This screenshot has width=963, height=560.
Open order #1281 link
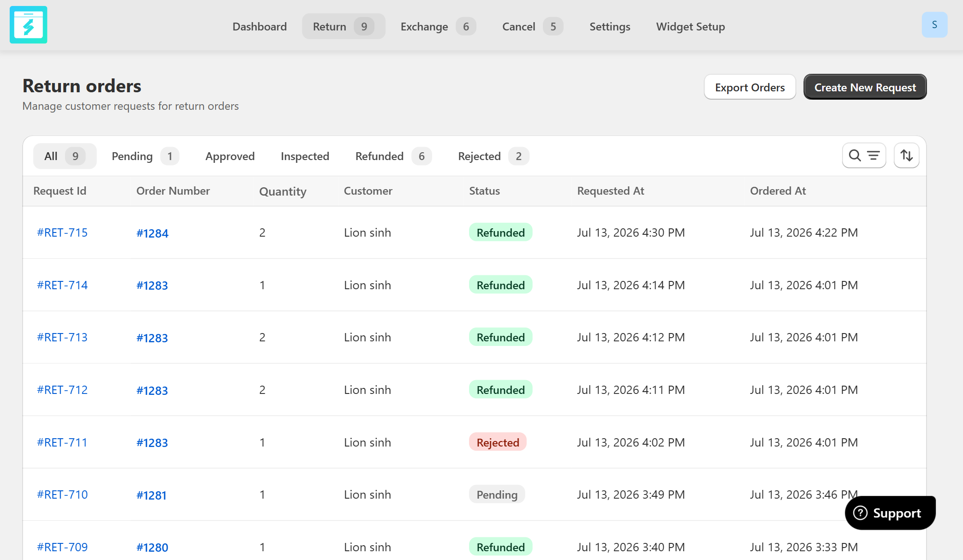(151, 495)
